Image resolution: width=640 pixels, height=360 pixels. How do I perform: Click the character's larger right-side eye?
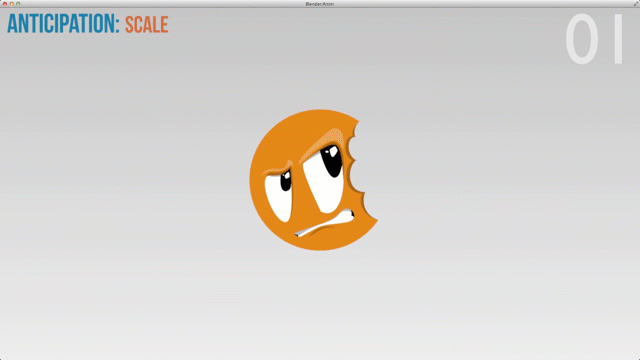coord(323,180)
